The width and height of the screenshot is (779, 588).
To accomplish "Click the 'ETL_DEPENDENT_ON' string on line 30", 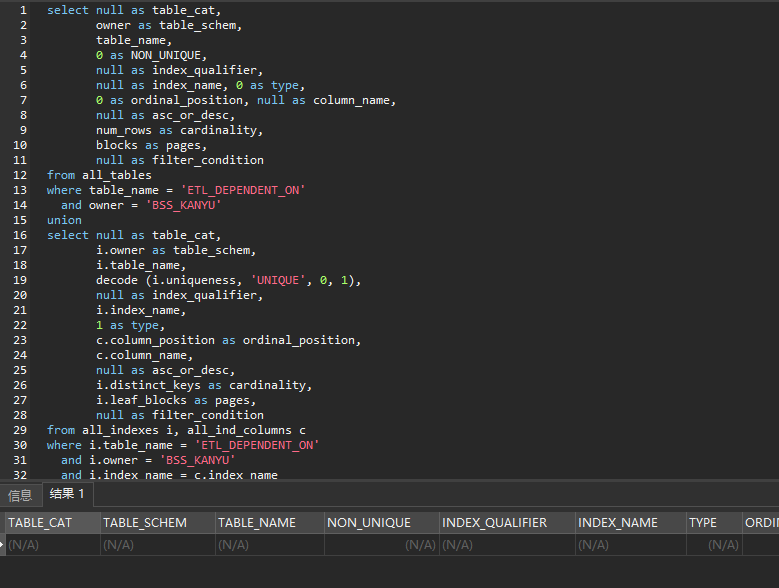I will 257,445.
